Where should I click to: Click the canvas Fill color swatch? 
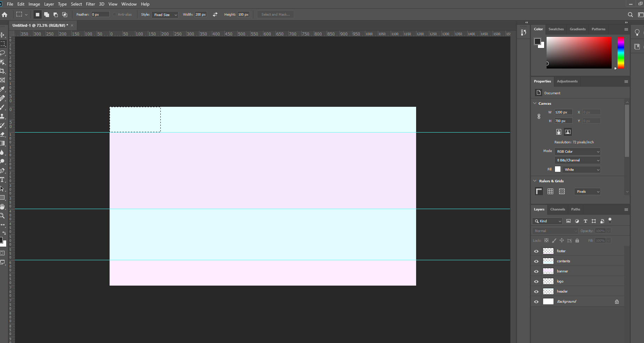pyautogui.click(x=558, y=169)
